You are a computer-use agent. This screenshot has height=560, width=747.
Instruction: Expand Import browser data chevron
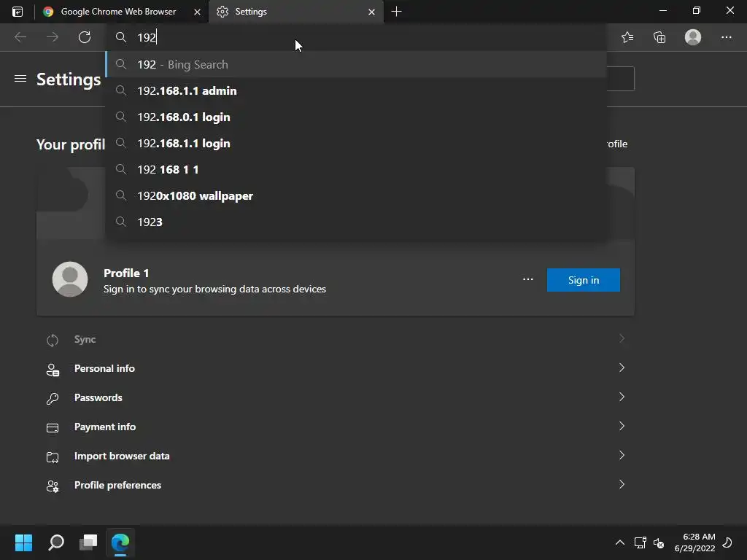[x=622, y=455]
